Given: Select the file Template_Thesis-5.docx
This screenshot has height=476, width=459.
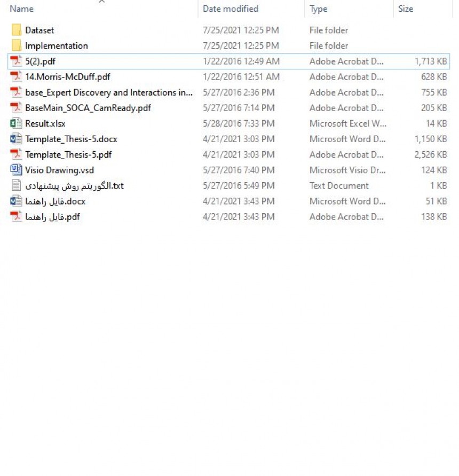Looking at the screenshot, I should pos(72,139).
